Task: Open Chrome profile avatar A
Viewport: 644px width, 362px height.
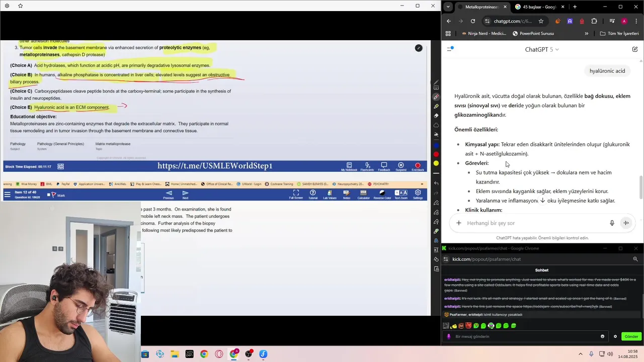Action: (624, 21)
